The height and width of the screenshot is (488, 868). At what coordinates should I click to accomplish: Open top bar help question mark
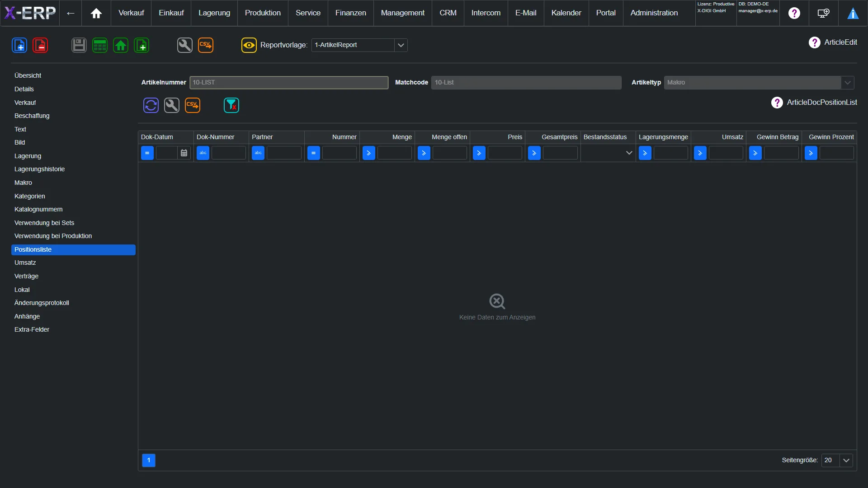pos(794,13)
